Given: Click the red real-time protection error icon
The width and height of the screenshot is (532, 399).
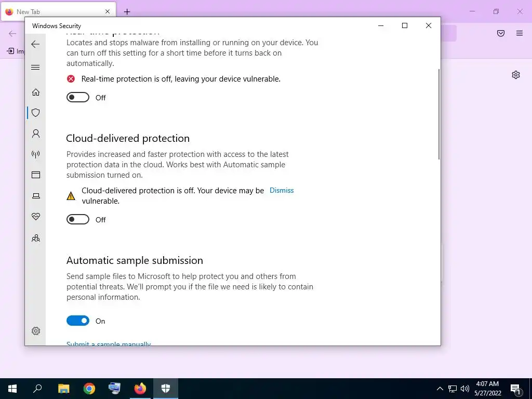Looking at the screenshot, I should click(x=71, y=79).
